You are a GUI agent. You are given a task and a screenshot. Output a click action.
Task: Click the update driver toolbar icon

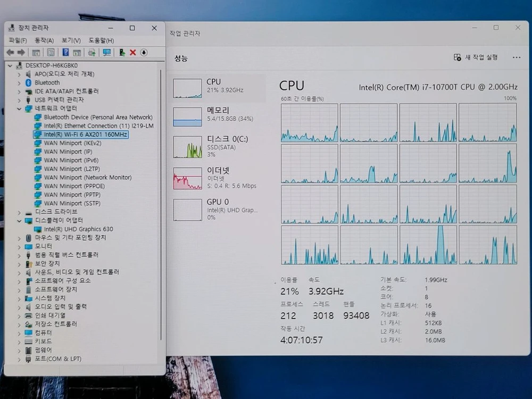pos(92,53)
